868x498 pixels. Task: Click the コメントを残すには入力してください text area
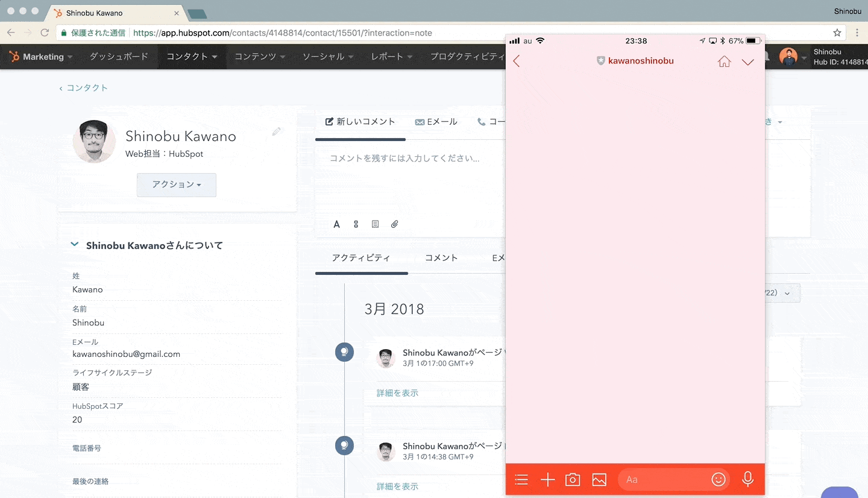410,178
